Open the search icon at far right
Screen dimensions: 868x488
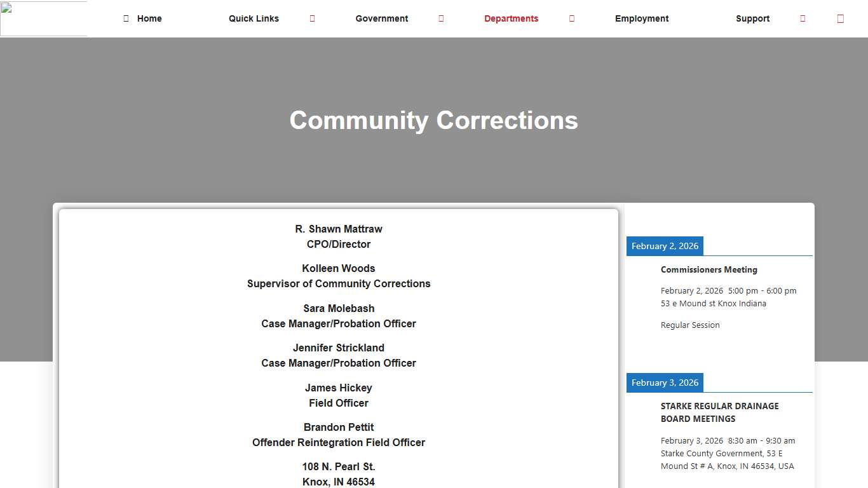tap(841, 18)
